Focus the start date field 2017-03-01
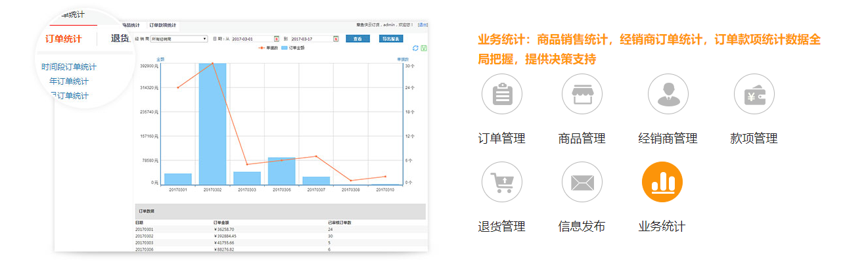868x264 pixels. point(252,39)
